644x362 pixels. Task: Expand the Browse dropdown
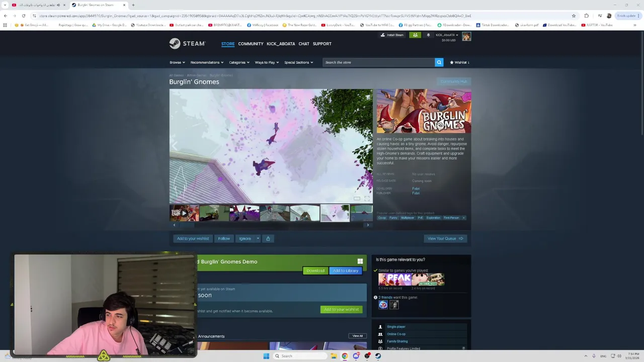click(x=177, y=62)
